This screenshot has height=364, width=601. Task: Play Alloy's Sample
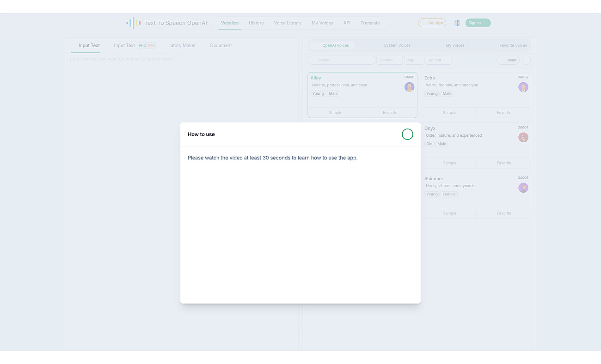336,113
